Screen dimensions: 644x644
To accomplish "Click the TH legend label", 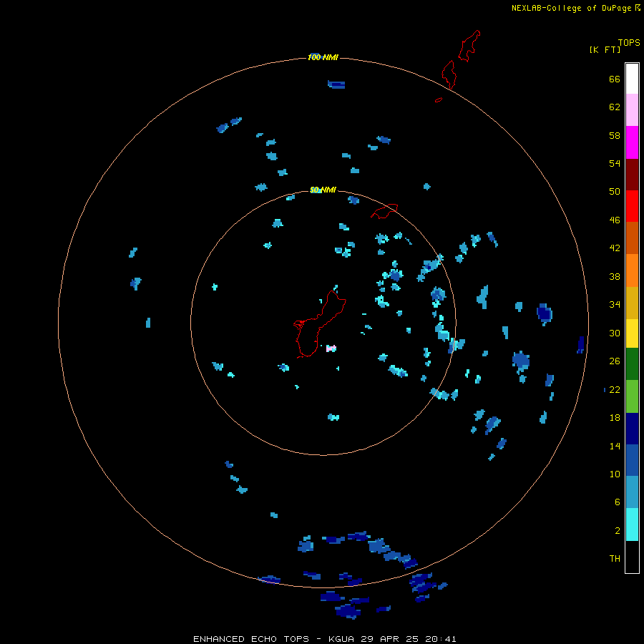I will point(615,558).
